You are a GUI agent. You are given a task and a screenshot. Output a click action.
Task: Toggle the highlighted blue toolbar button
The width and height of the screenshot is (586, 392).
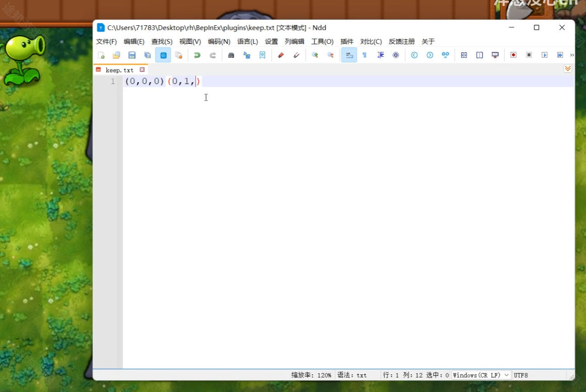163,55
